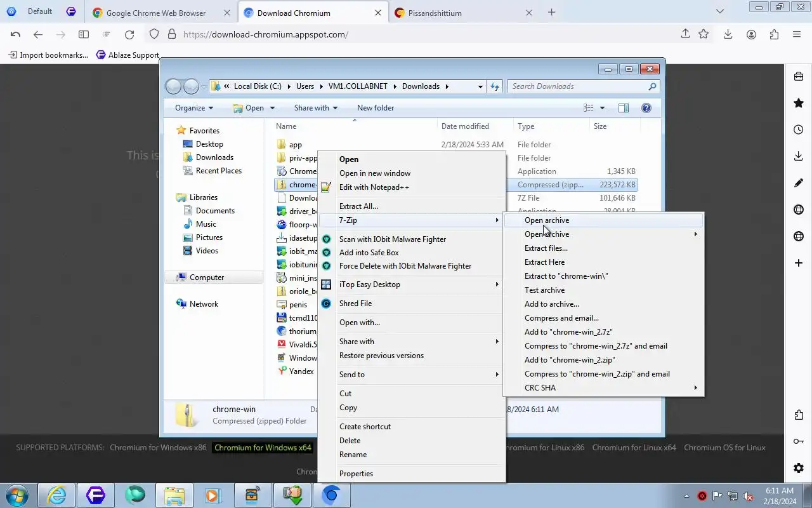Click Internet Explorer icon on taskbar

coord(57,495)
